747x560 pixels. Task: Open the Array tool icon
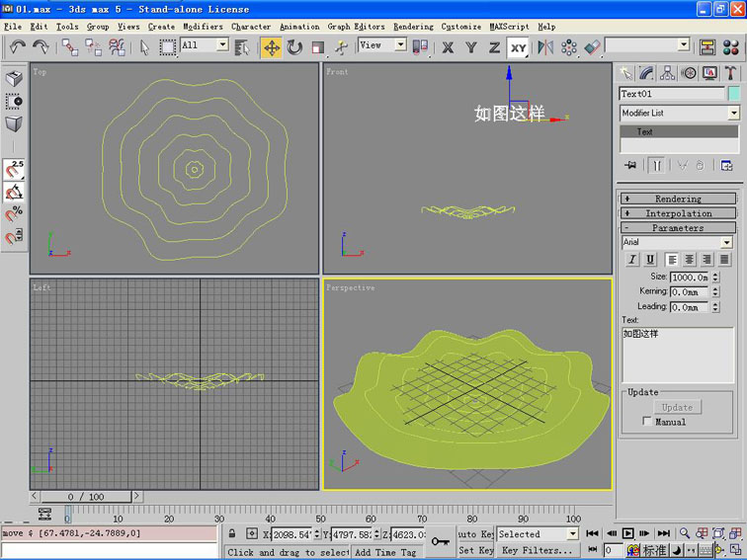click(x=568, y=47)
